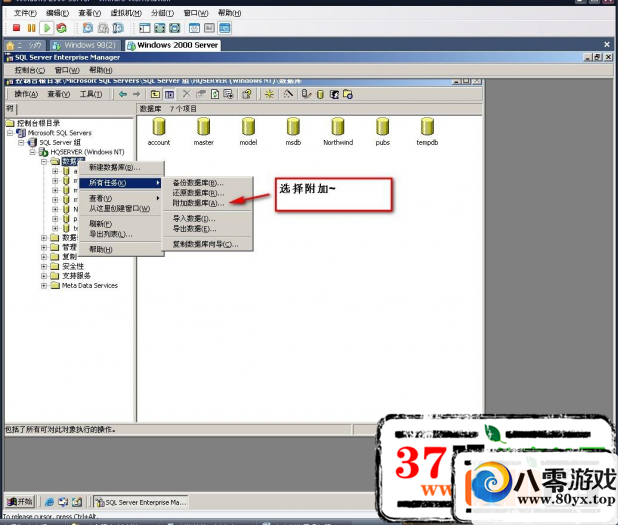The height and width of the screenshot is (525, 618).
Task: Switch to the Windows 2000 Server tab
Action: click(173, 45)
